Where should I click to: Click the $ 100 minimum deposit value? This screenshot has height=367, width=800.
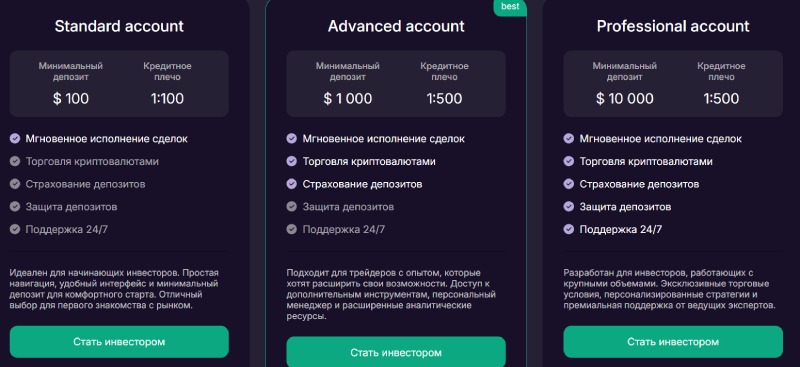coord(71,99)
